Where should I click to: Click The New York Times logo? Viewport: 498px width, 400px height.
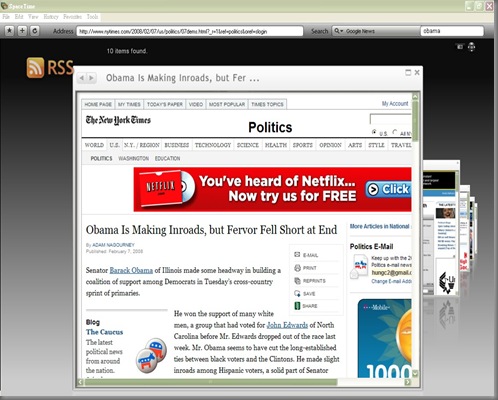pyautogui.click(x=118, y=120)
